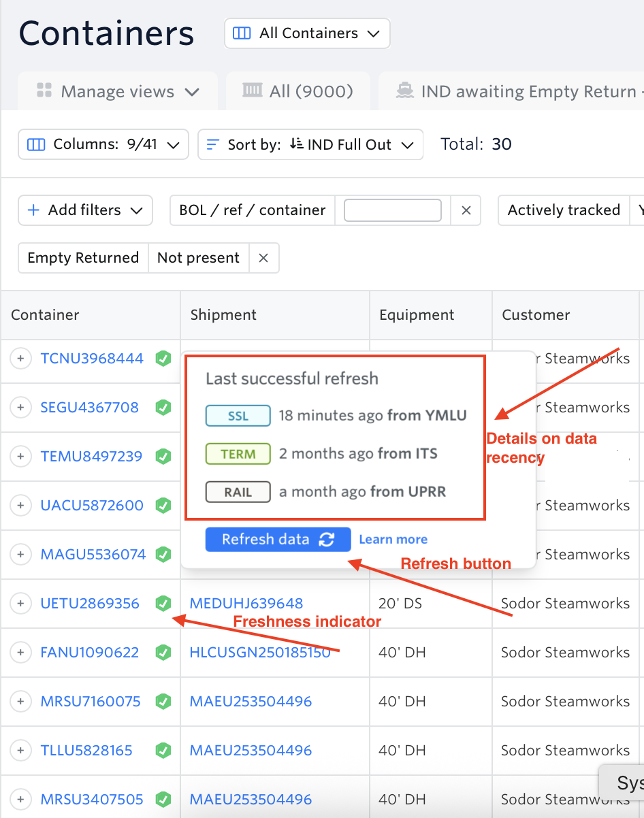644x818 pixels.
Task: Click the BOL / ref / container text field
Action: tap(393, 210)
